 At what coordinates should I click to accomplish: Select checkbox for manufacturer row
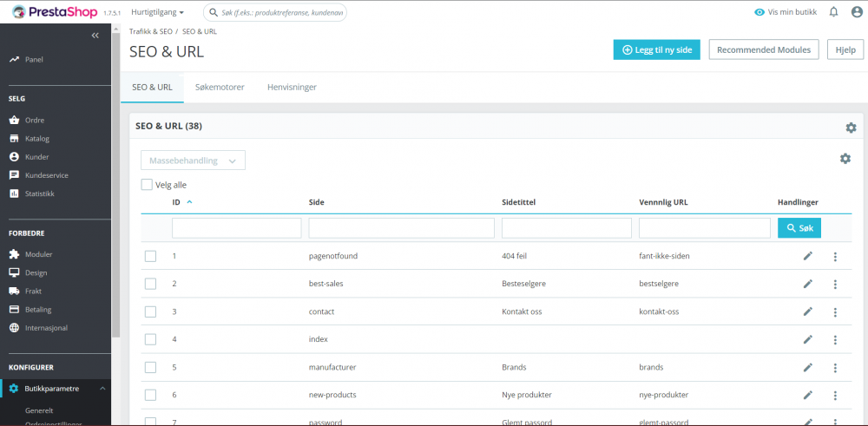point(150,367)
